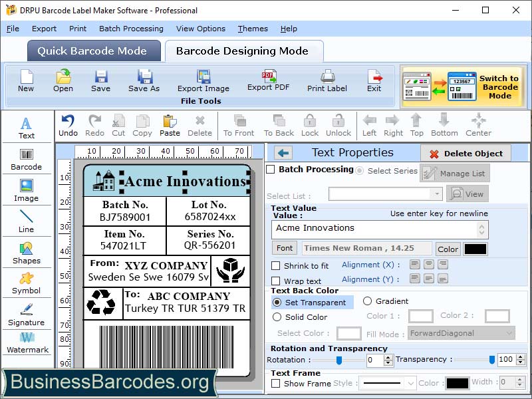Adjust the Transparency value stepper
This screenshot has height=399, width=532.
coord(521,360)
